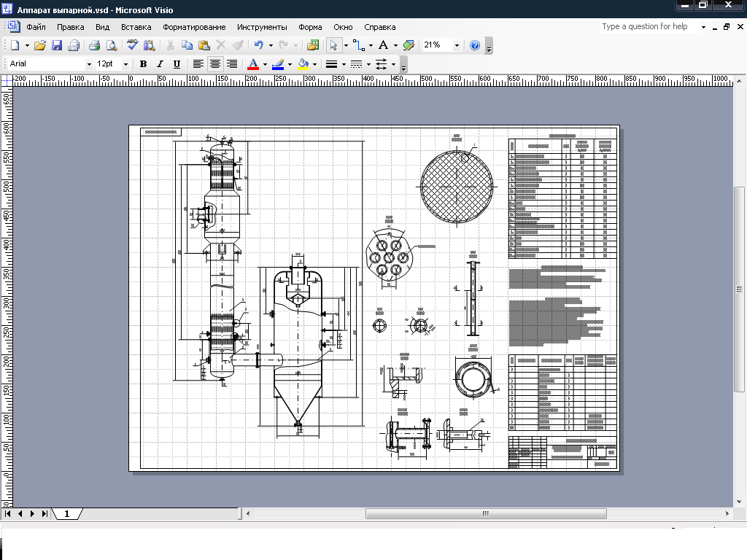The image size is (747, 560).
Task: Open the Arial font name dropdown
Action: [x=89, y=64]
